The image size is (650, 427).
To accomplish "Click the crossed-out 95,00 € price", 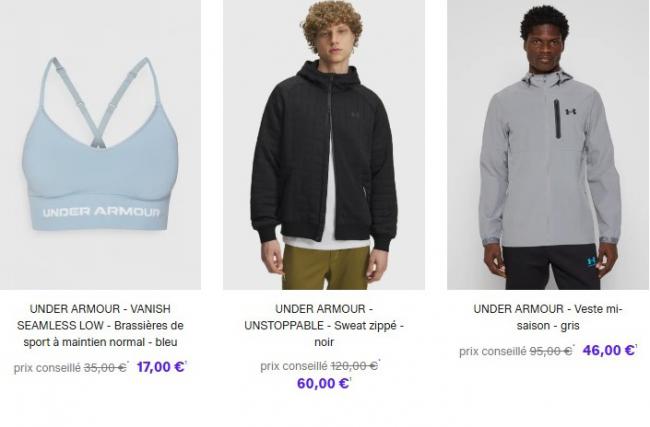I will pos(551,351).
